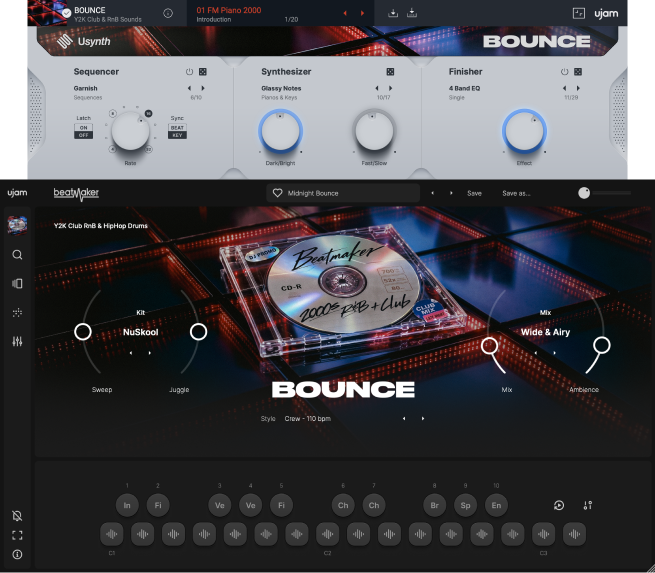
Task: Randomize Sequencer with the dice icon
Action: (x=203, y=72)
